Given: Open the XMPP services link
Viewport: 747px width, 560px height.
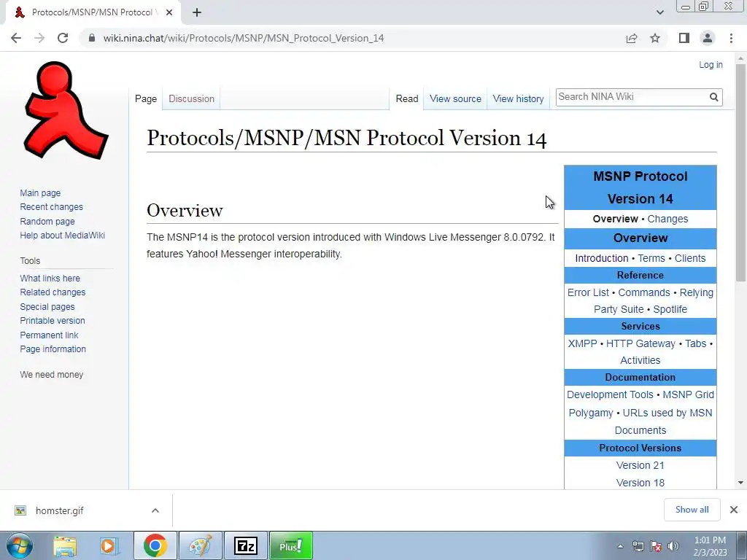Looking at the screenshot, I should 582,344.
